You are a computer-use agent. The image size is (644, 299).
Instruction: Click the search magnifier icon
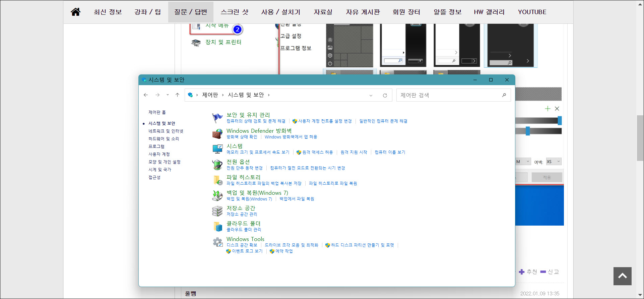click(x=504, y=95)
